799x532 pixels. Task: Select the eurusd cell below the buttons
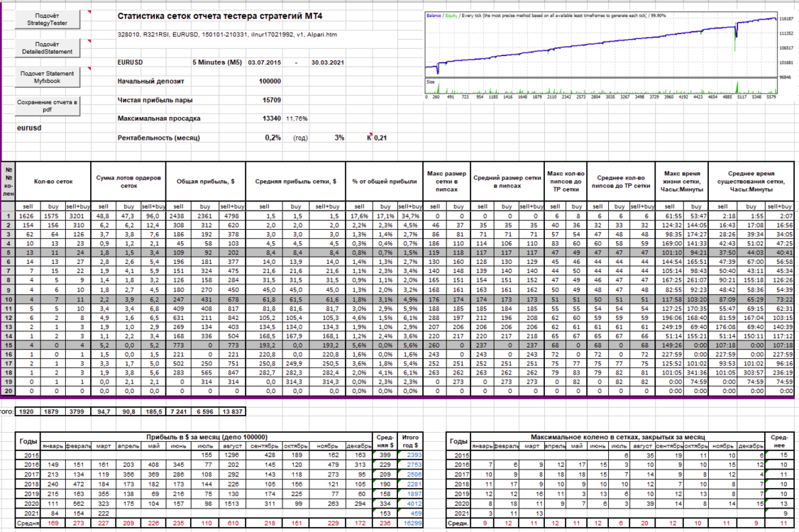point(29,128)
